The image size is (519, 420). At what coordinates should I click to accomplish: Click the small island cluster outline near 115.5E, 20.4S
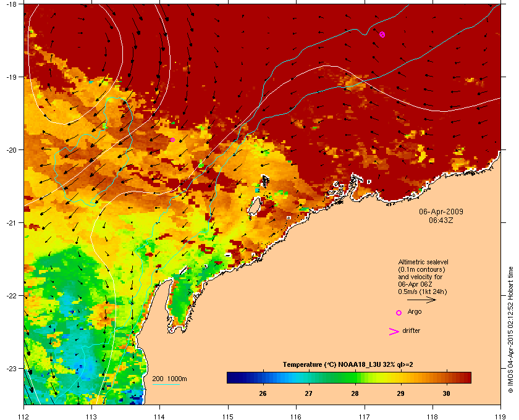tap(265, 181)
